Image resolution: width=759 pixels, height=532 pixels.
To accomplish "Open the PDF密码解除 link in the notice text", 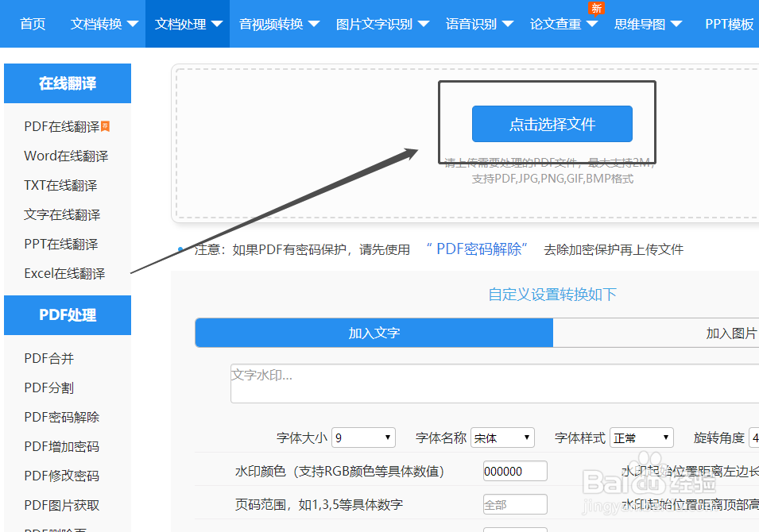I will point(478,249).
